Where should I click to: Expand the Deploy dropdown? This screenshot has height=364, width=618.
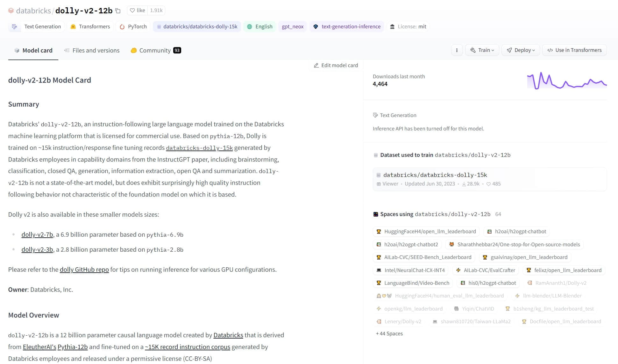[521, 50]
